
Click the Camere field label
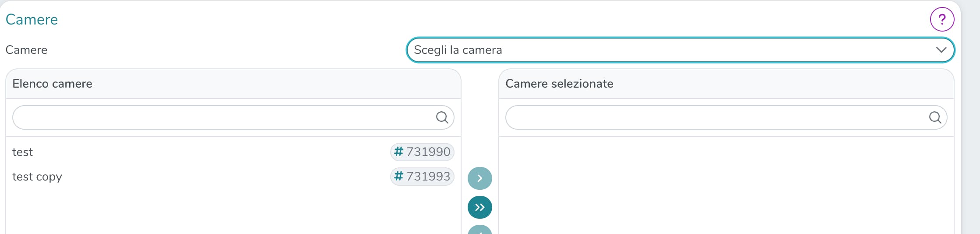(x=26, y=50)
